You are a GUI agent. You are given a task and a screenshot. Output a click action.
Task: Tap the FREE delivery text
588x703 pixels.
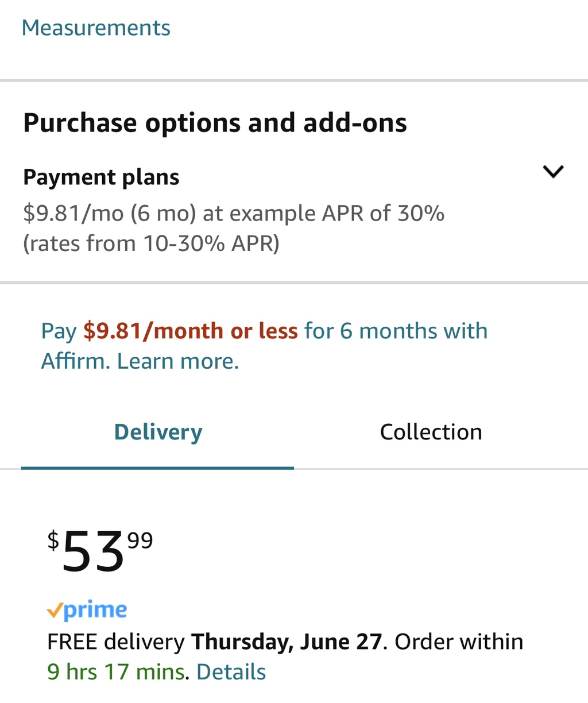click(116, 642)
